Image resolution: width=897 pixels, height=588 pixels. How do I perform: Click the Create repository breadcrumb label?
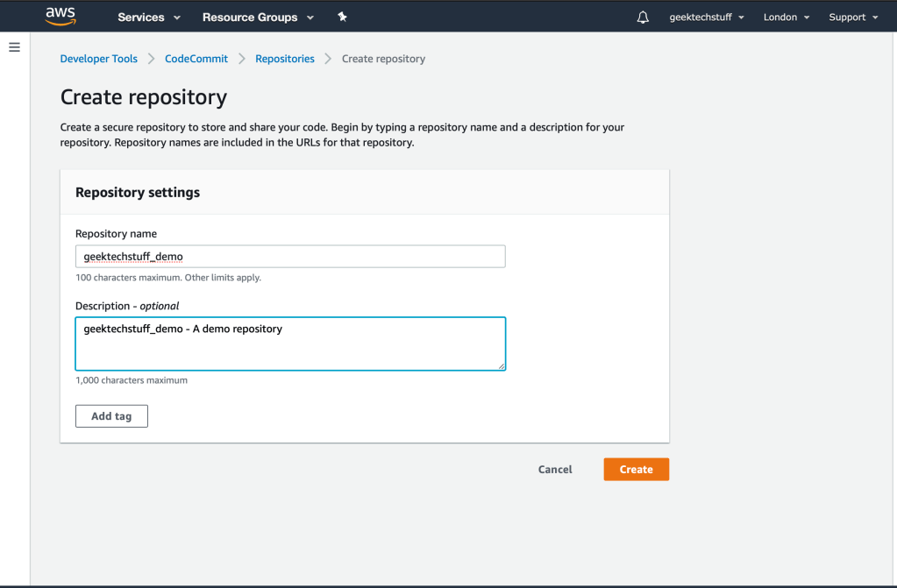[x=382, y=58]
